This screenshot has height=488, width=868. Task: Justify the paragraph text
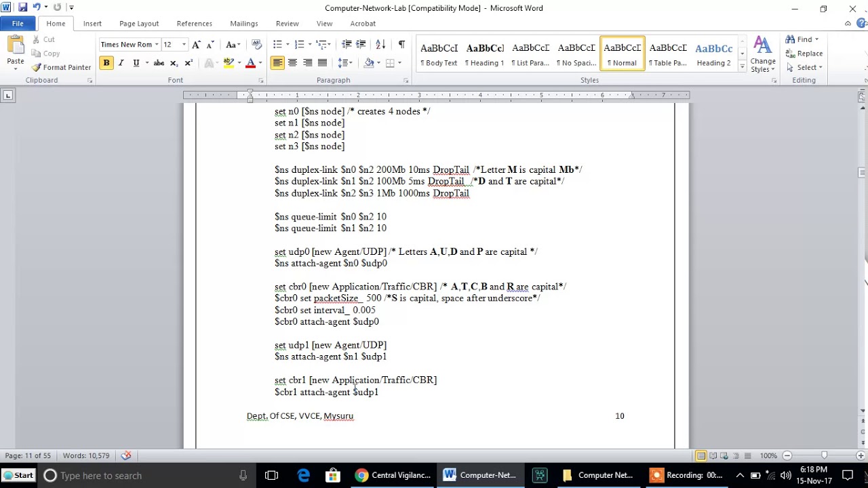pos(322,63)
